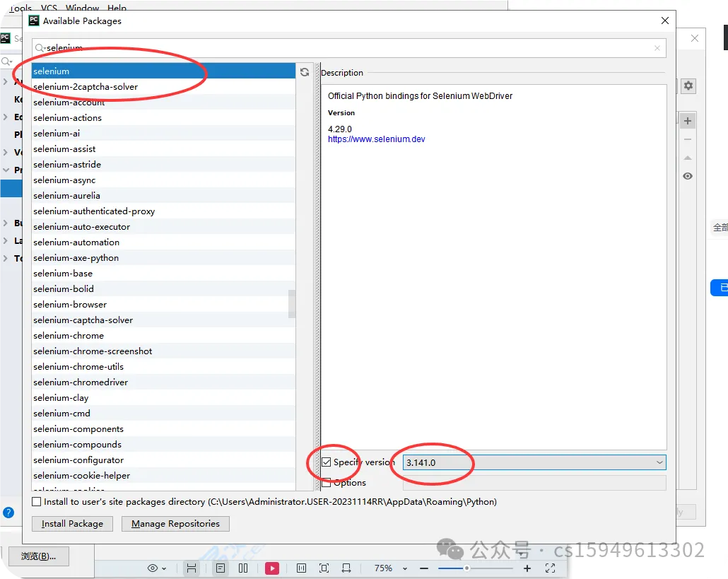This screenshot has width=728, height=579.
Task: Click the upgrade arrow icon in settings
Action: point(688,158)
